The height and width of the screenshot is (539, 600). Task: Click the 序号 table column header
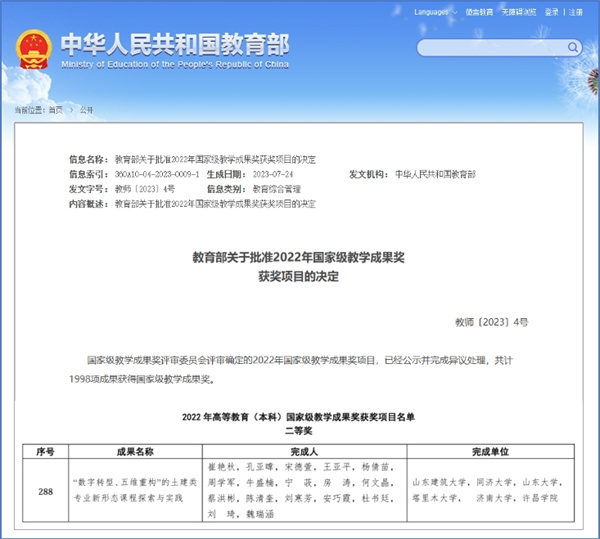[43, 452]
